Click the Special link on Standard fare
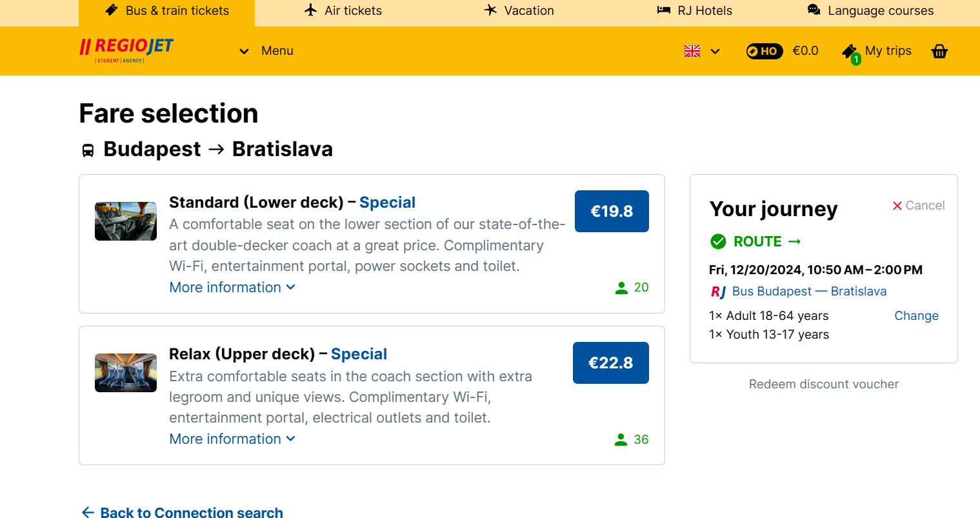 click(387, 203)
